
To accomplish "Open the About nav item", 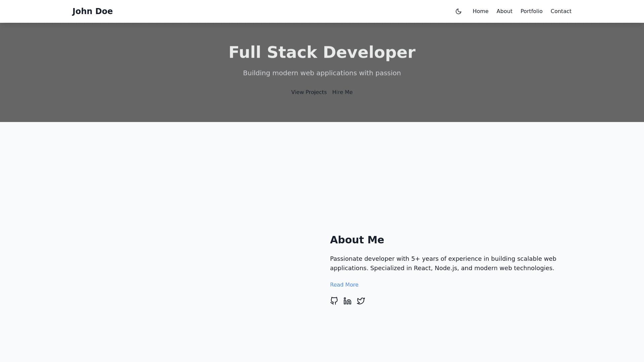I will [x=504, y=11].
